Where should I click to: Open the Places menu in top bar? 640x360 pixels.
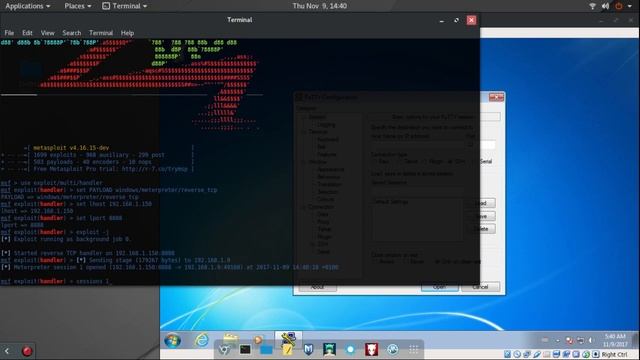point(78,6)
